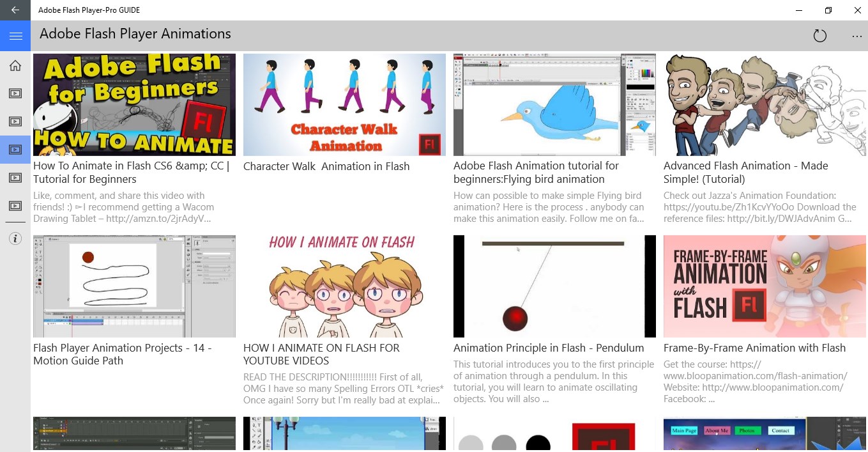Click description starting 'Like, comment, and share'
Screen dimensions: 868x452
[x=123, y=207]
